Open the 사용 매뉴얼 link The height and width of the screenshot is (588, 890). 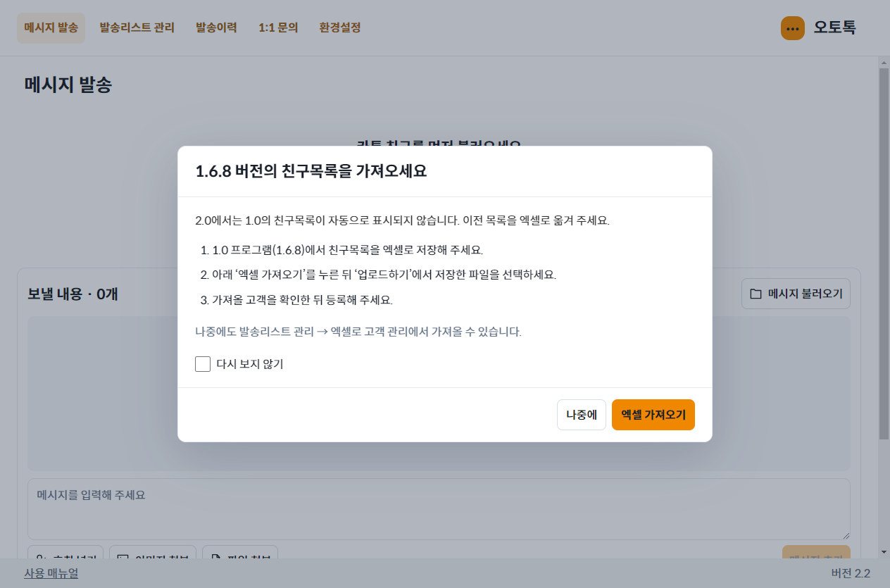pos(51,573)
